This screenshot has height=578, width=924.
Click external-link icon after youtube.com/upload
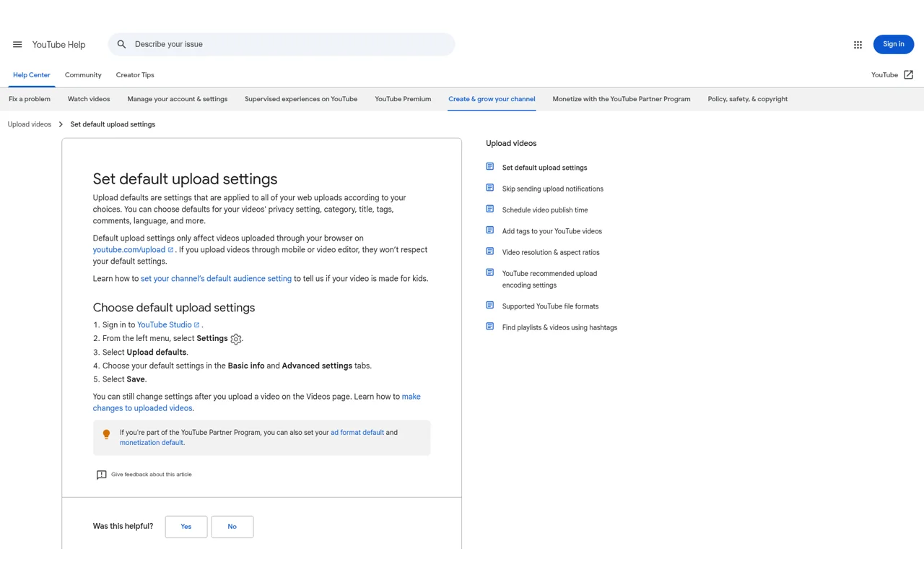tap(170, 250)
